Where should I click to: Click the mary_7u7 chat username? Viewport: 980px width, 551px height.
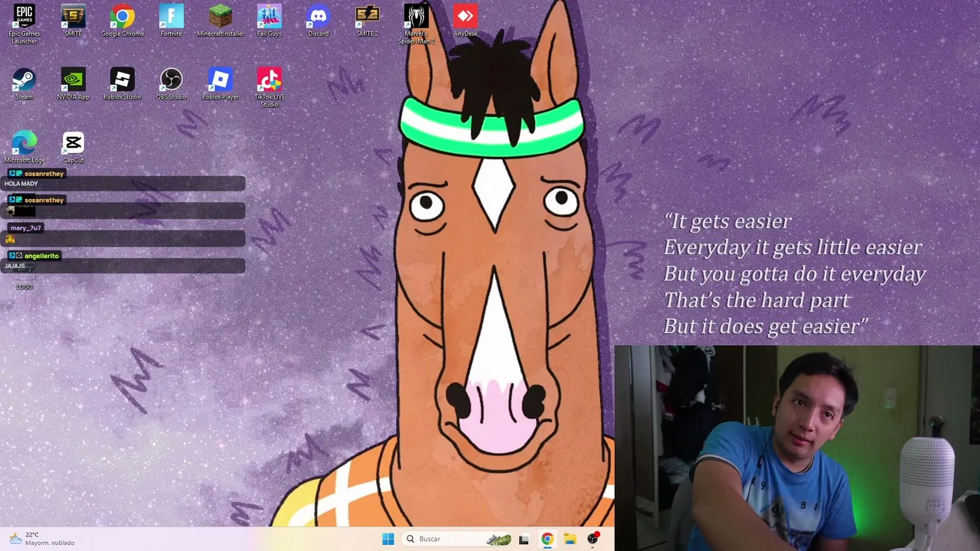click(25, 228)
